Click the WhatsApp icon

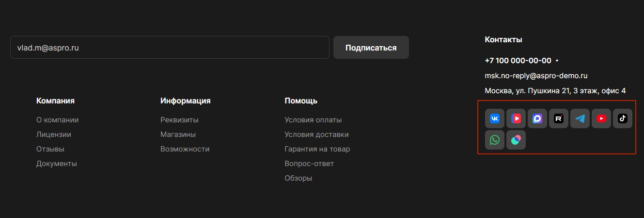495,140
